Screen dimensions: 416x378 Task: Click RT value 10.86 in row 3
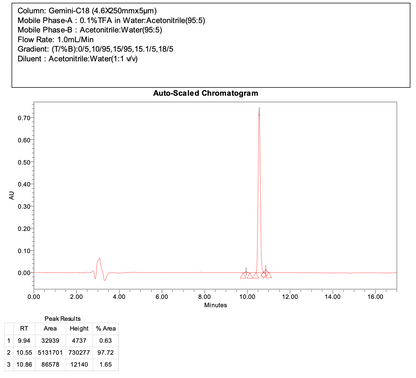[x=24, y=365]
